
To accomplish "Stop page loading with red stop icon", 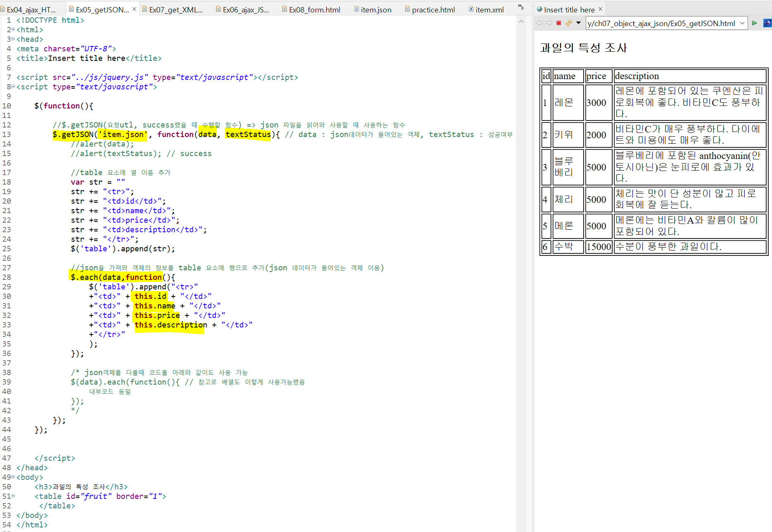I will coord(558,23).
